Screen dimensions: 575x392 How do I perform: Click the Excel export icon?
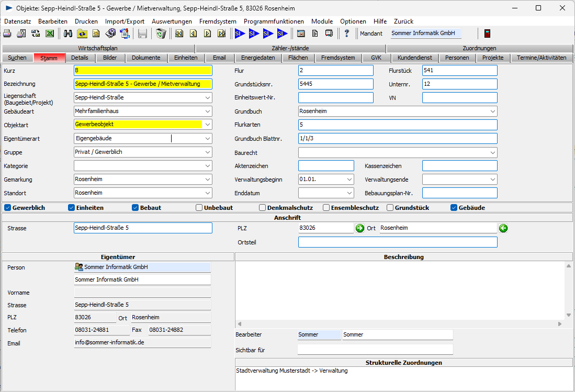[x=50, y=33]
